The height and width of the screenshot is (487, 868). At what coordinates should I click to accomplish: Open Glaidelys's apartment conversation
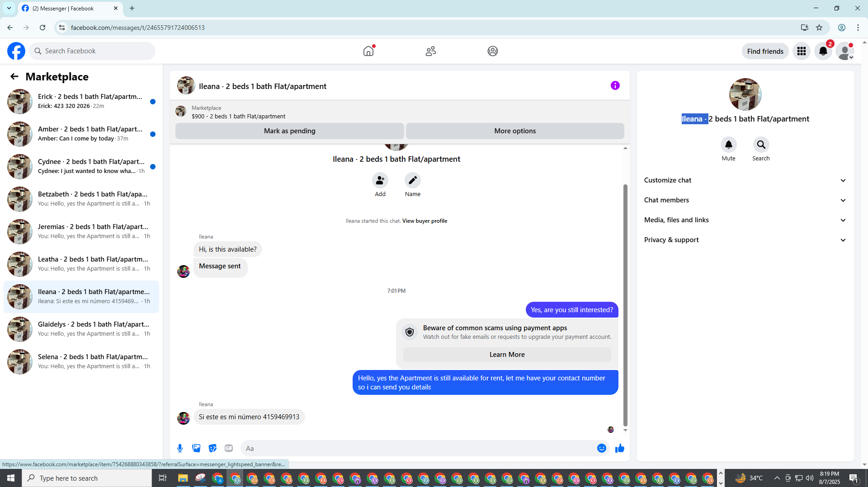coord(81,329)
